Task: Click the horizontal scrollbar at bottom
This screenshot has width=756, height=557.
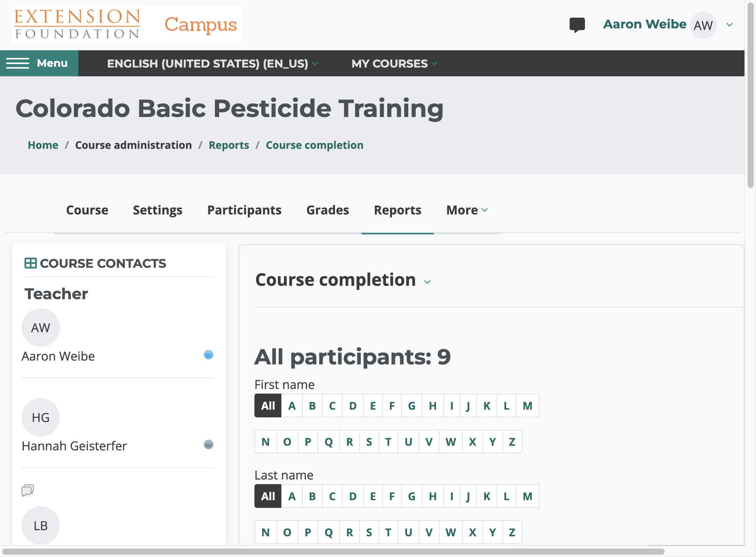Action: tap(333, 552)
